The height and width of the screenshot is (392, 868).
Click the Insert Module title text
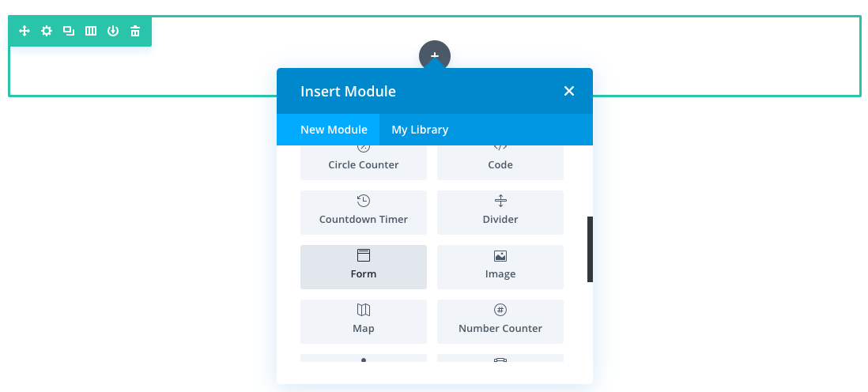pyautogui.click(x=348, y=92)
